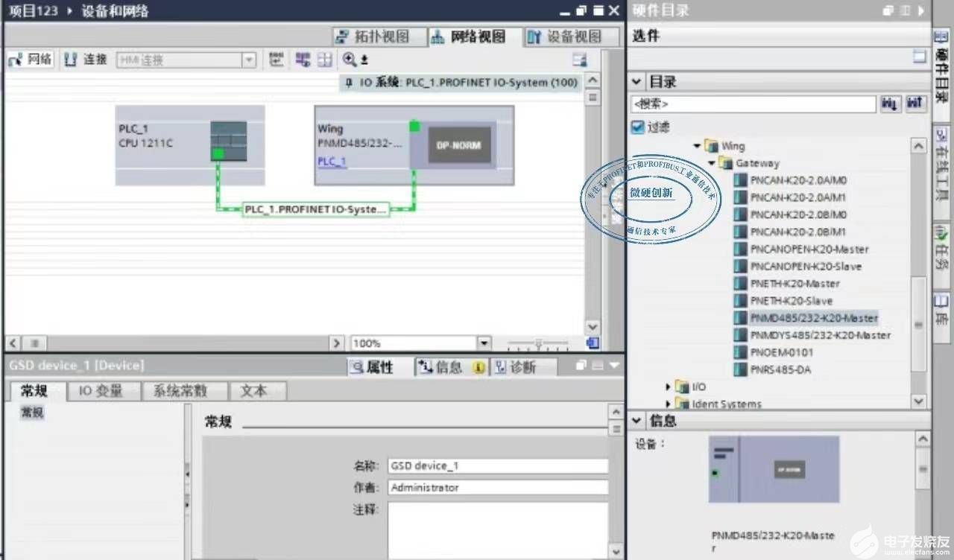Toggle the 连接 connections mode button

tap(86, 60)
